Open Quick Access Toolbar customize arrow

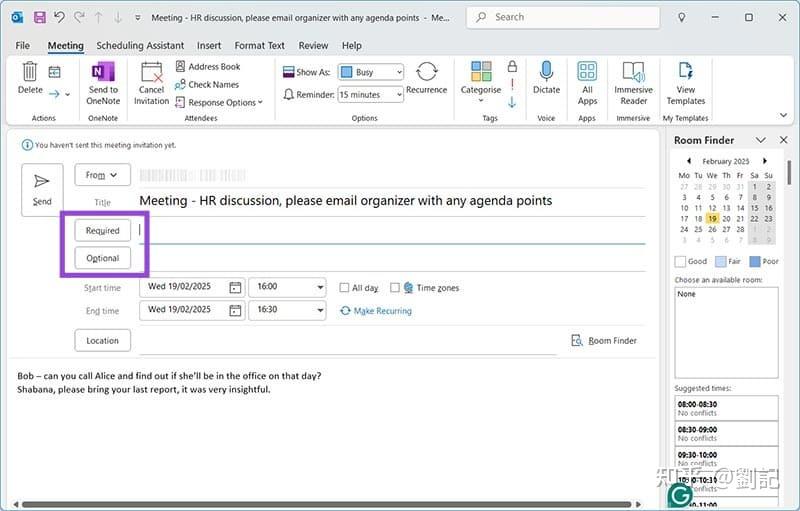click(137, 18)
